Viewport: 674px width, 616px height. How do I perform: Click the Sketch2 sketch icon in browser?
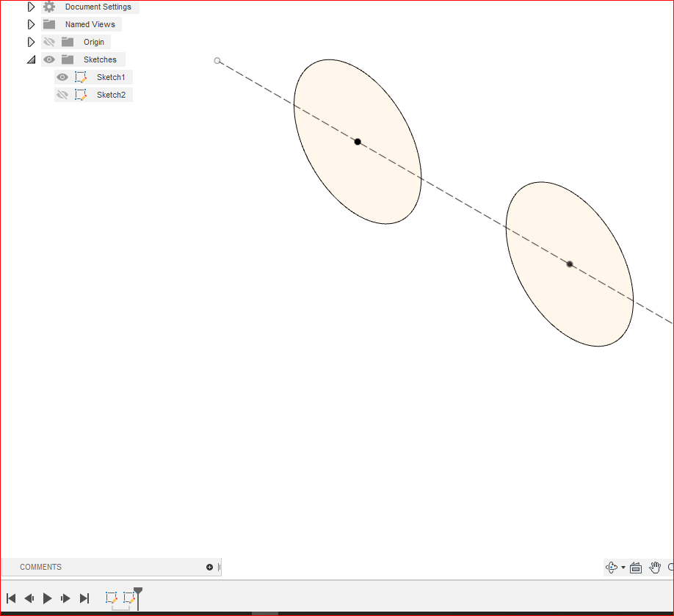coord(81,95)
